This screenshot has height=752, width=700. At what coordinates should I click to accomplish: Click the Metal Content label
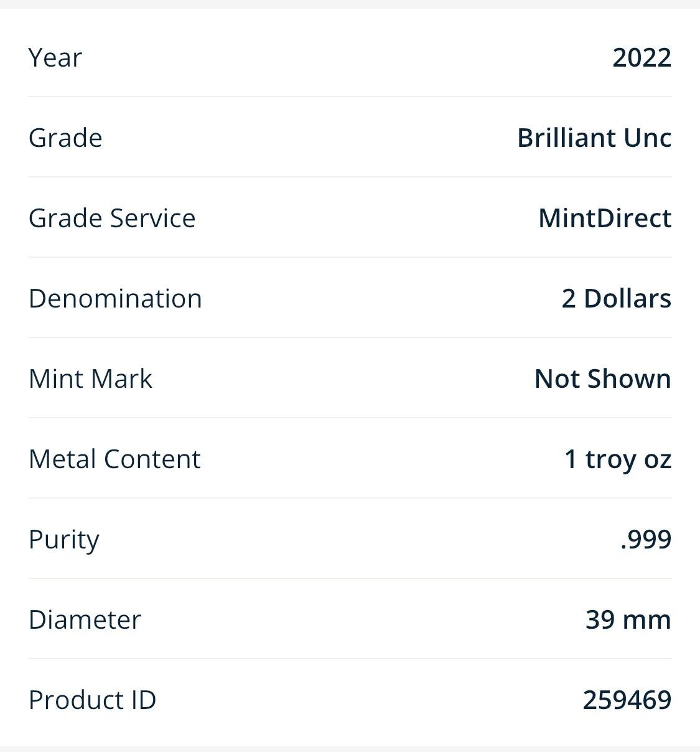pyautogui.click(x=114, y=459)
